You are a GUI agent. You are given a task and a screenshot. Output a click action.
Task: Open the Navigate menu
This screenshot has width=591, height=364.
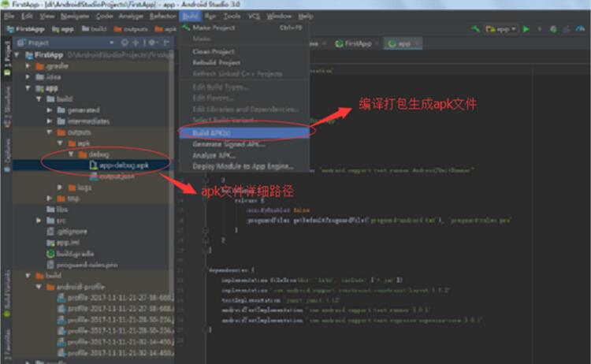click(x=75, y=17)
